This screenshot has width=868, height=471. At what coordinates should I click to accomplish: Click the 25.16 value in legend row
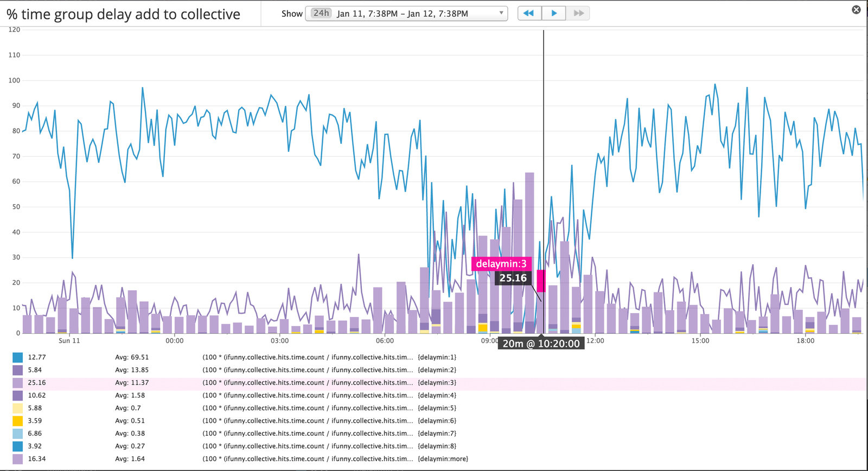point(37,383)
